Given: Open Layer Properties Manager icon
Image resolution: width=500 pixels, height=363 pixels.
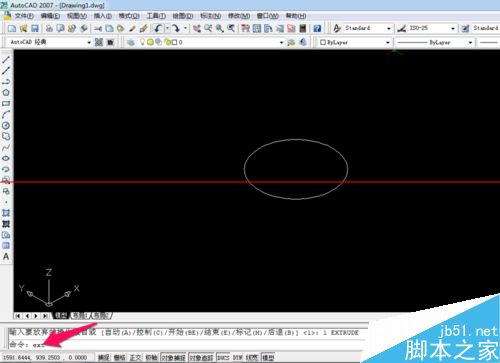Looking at the screenshot, I should point(131,42).
